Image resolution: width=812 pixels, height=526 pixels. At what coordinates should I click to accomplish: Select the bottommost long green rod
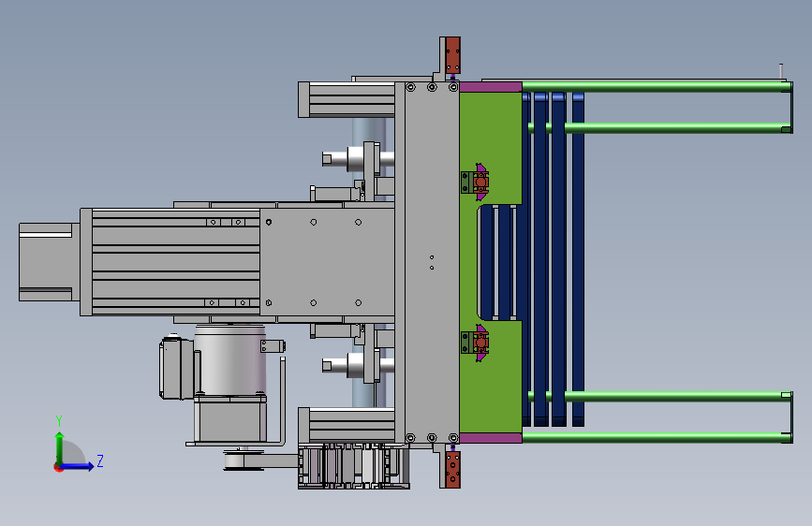(x=657, y=437)
